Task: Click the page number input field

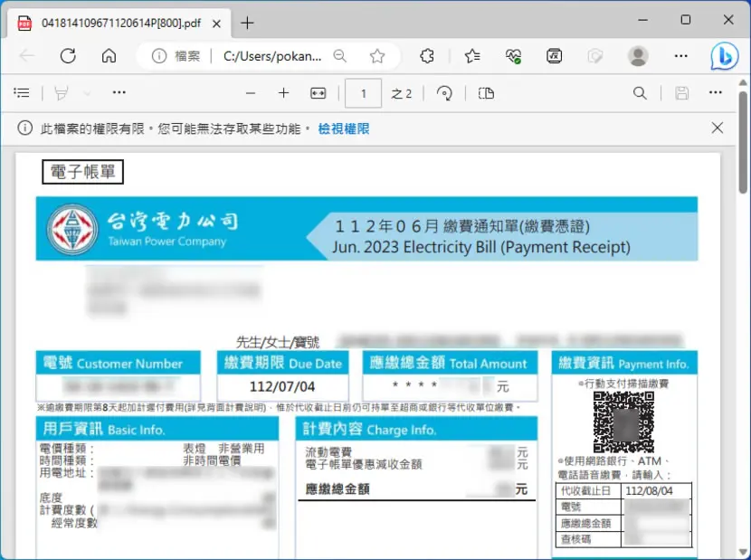Action: click(363, 93)
